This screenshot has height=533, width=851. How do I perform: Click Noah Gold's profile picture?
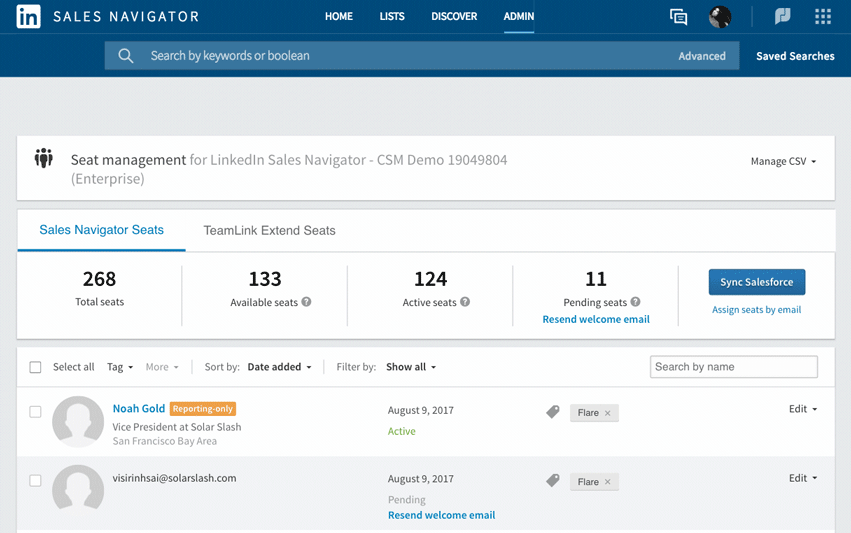[78, 422]
